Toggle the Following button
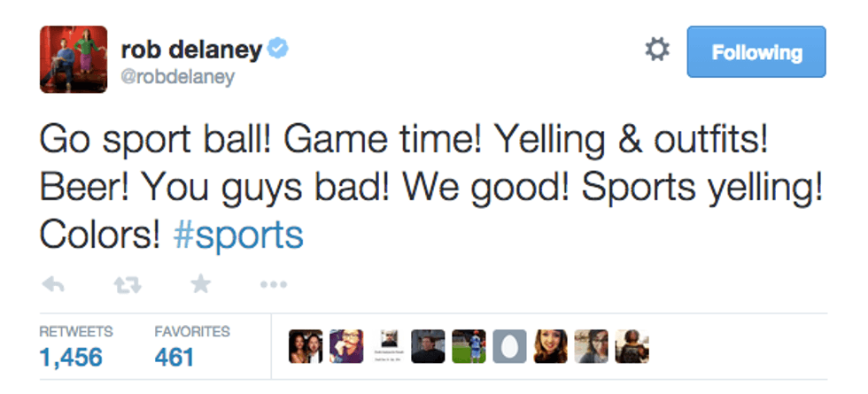This screenshot has height=394, width=868. click(x=756, y=52)
